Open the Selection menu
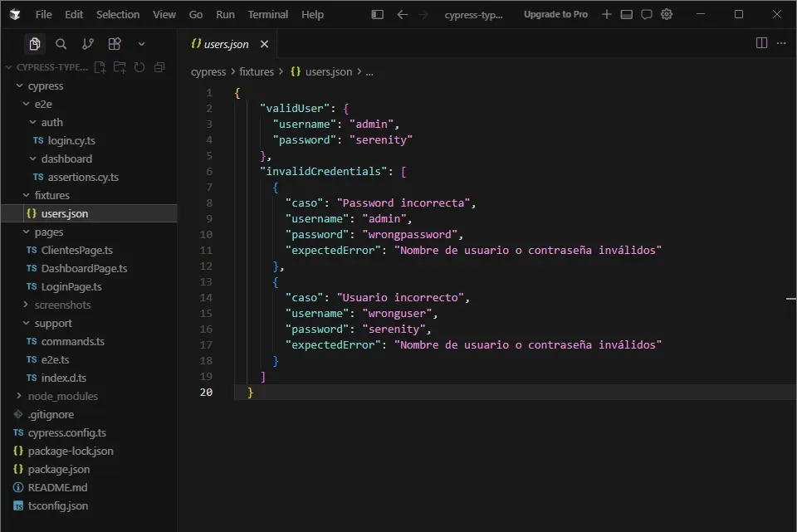 118,15
